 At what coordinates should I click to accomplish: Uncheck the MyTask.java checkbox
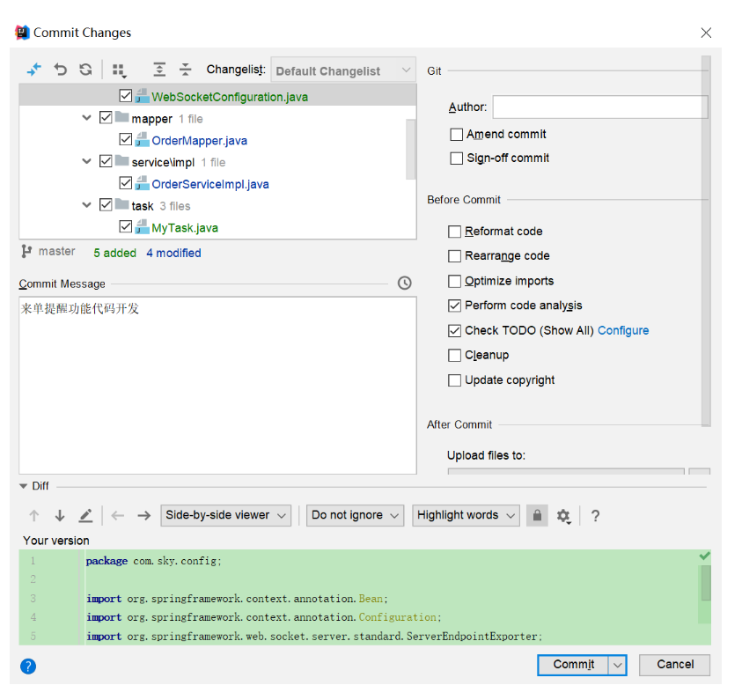click(x=125, y=226)
